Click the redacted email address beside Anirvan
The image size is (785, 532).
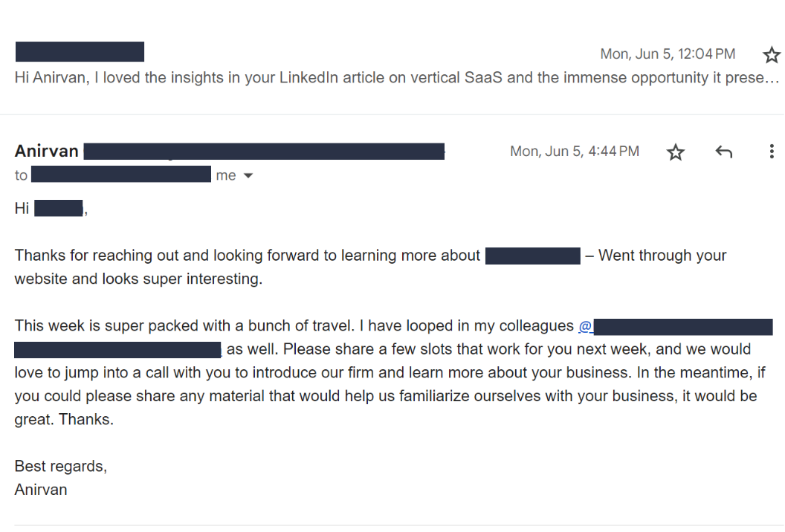click(x=264, y=152)
